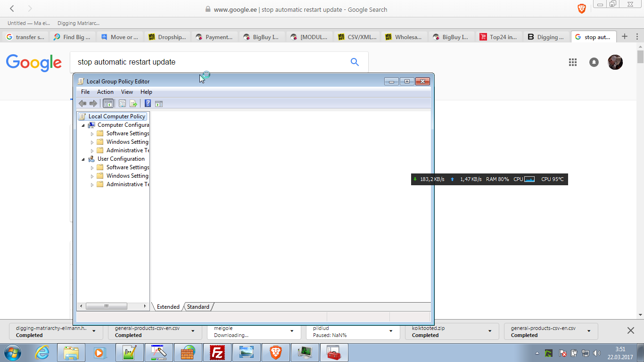This screenshot has width=644, height=362.
Task: Expand Windows Settings under Computer Configuration
Action: pyautogui.click(x=92, y=142)
